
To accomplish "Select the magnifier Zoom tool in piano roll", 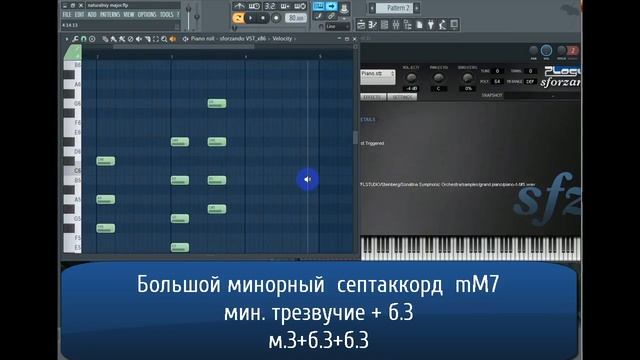I will 164,39.
